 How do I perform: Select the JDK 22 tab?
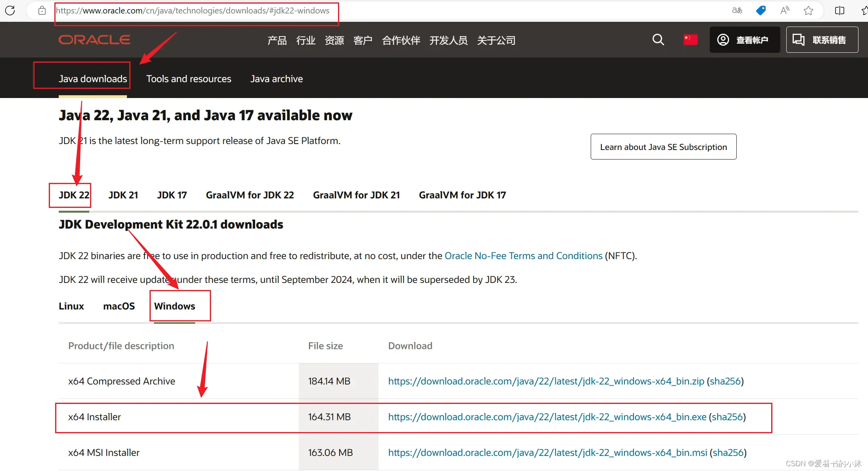(x=73, y=194)
